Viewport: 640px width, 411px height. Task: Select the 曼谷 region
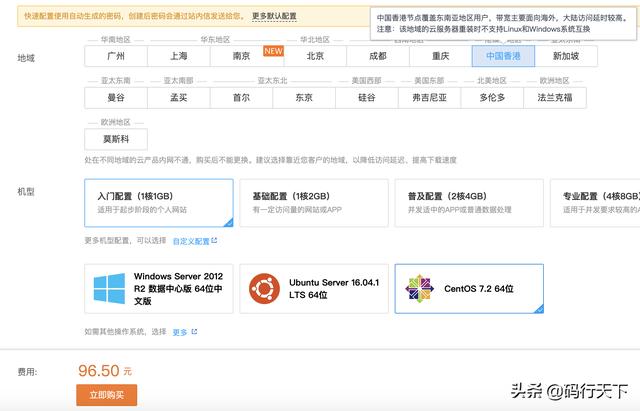tap(116, 98)
